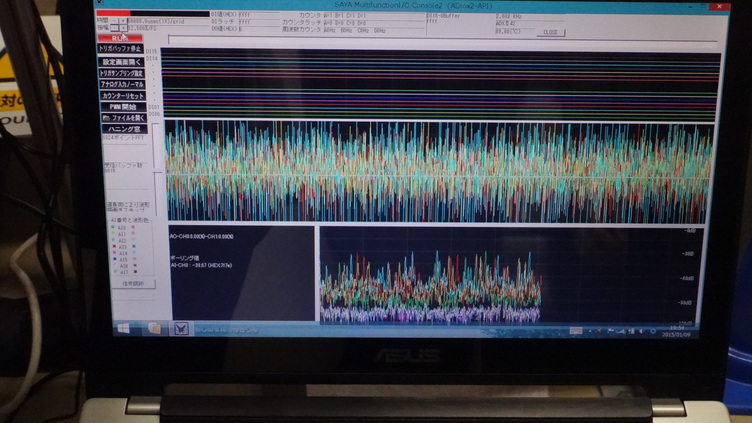Decrease time scale with minus stepper

click(113, 19)
